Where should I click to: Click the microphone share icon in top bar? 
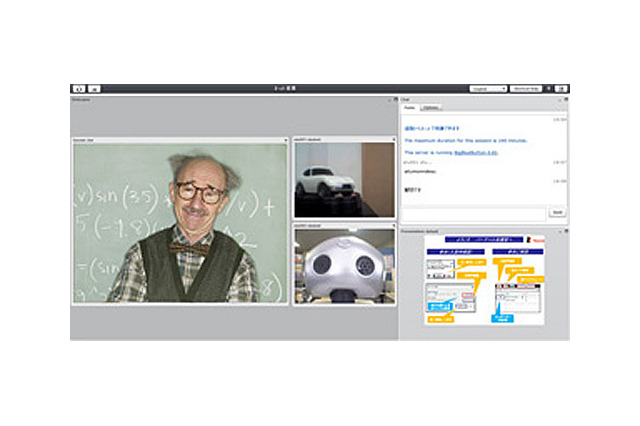(95, 89)
